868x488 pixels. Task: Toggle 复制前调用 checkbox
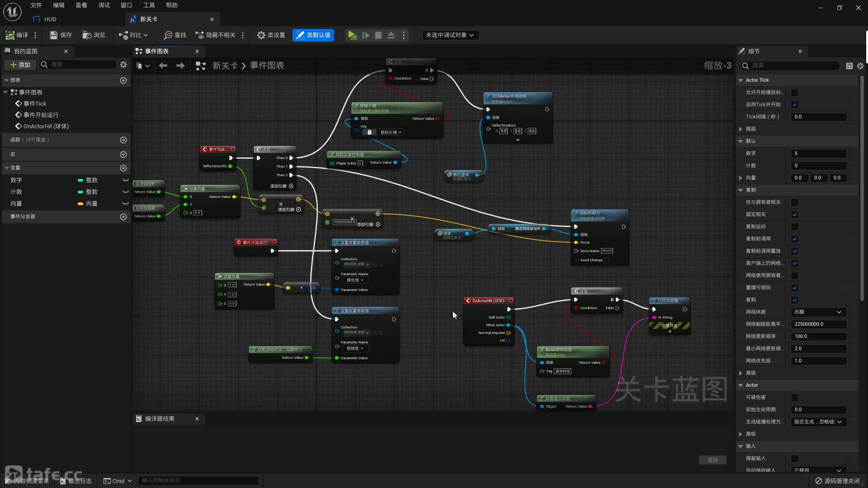click(794, 239)
